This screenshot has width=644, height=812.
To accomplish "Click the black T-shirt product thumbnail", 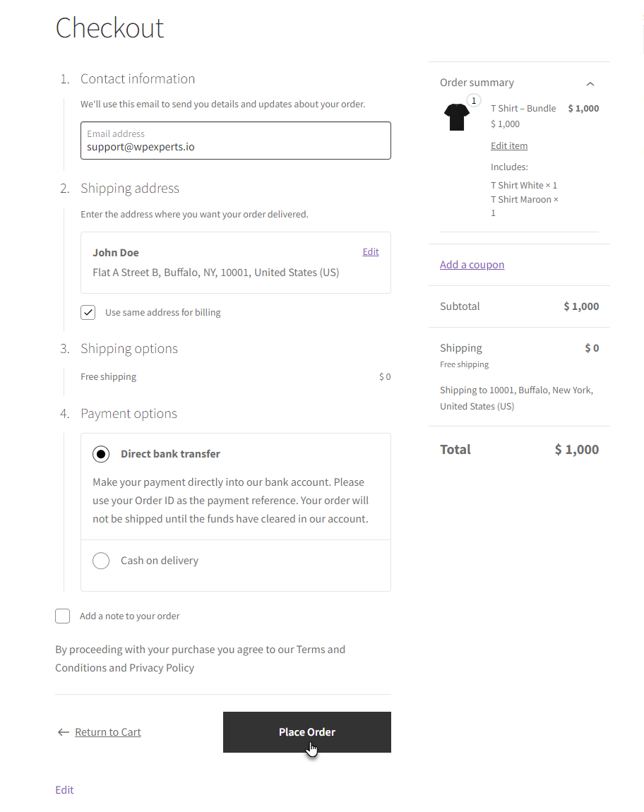I will click(x=456, y=117).
